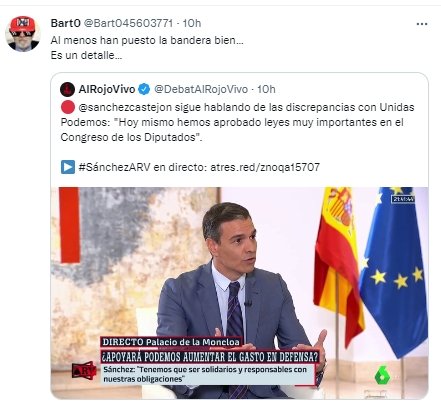Image resolution: width=441 pixels, height=409 pixels.
Task: Click the 10h timestamp of Bart0's tweet
Action: pyautogui.click(x=192, y=23)
